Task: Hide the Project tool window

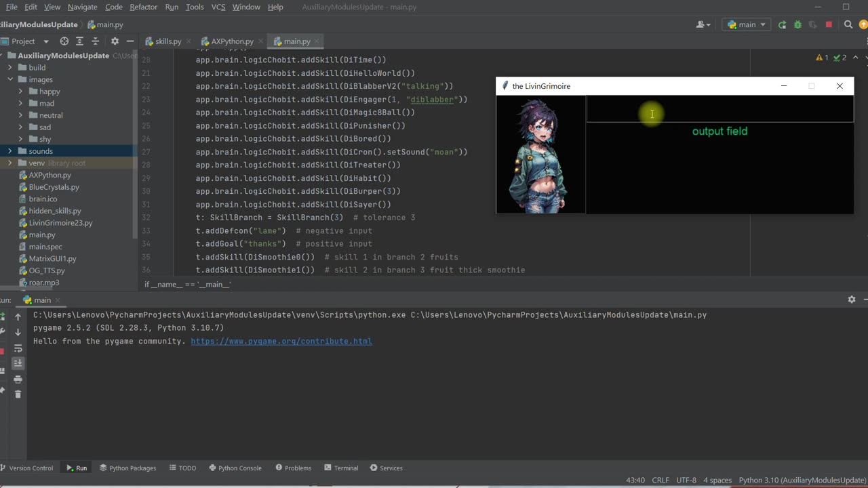Action: pyautogui.click(x=130, y=41)
